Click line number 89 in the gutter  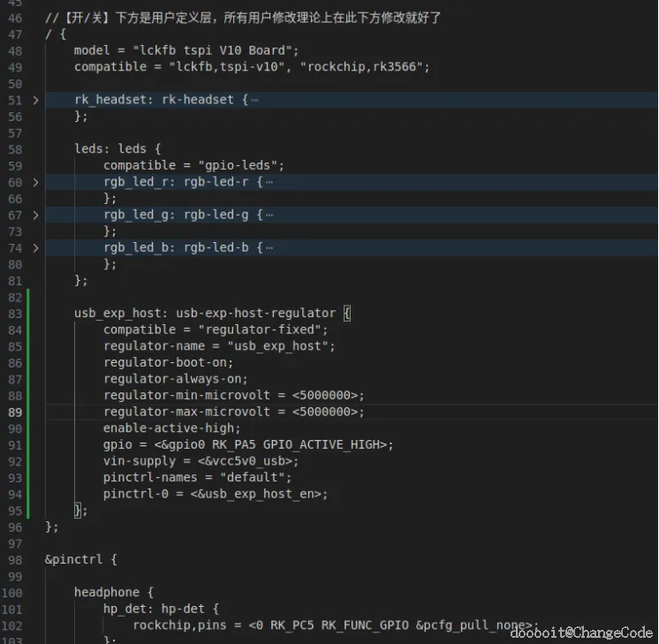(15, 413)
